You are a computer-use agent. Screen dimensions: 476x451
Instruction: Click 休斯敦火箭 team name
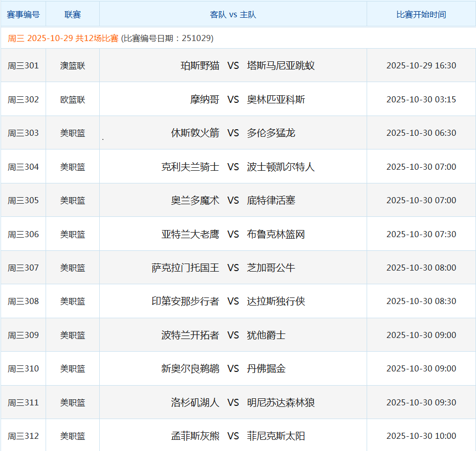click(195, 133)
